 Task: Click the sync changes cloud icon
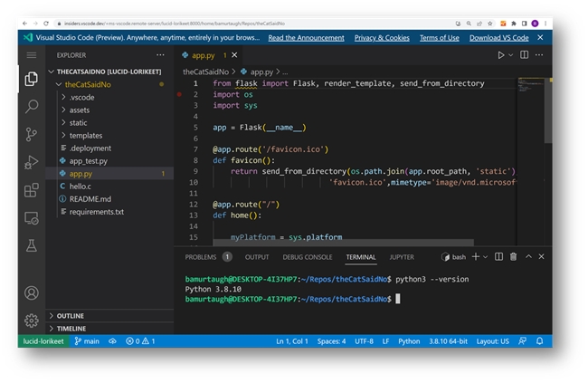[112, 341]
